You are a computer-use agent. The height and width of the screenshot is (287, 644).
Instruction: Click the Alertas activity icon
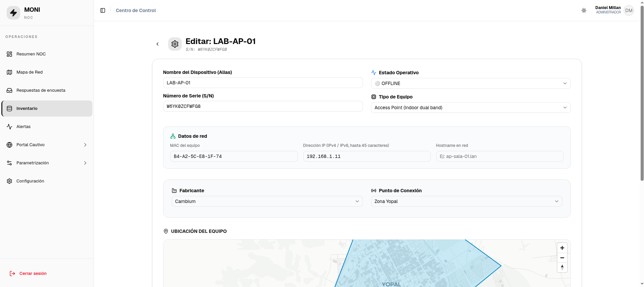point(9,127)
